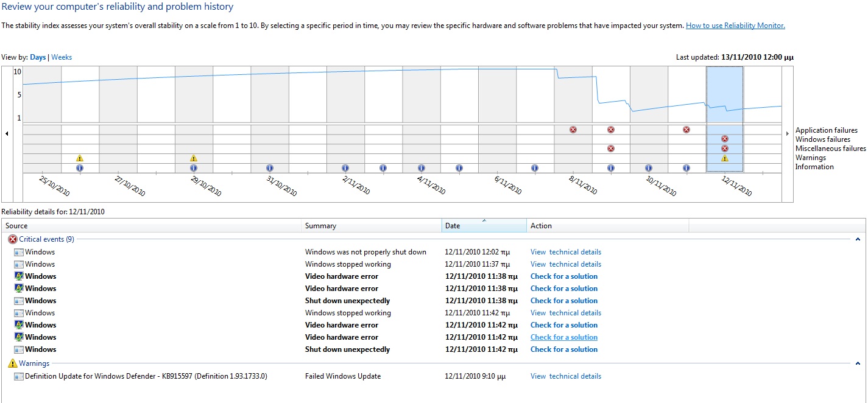Click the 'Critical events (9)' group label

click(x=47, y=239)
